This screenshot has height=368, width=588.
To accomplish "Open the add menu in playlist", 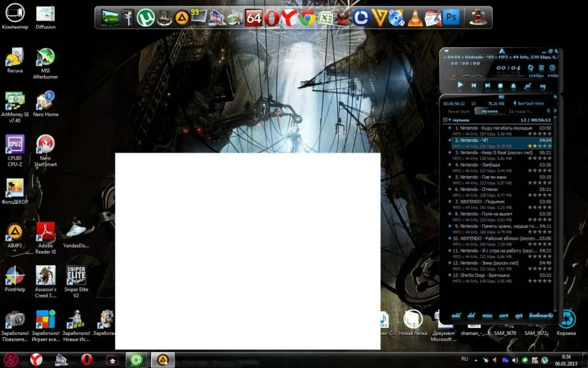I will [456, 315].
